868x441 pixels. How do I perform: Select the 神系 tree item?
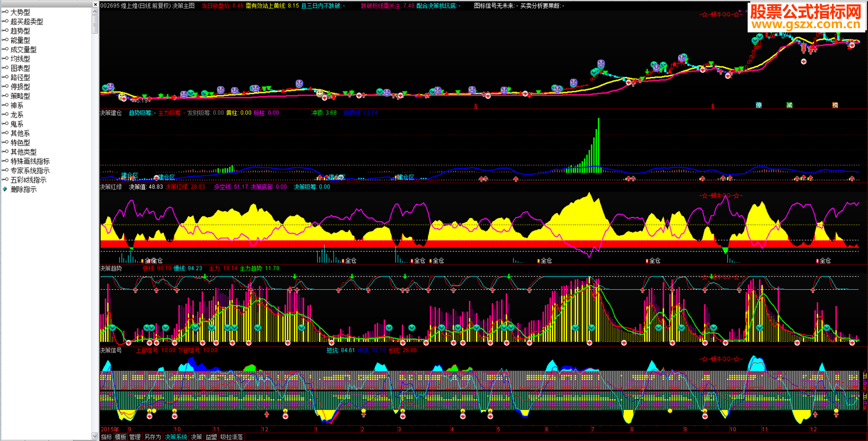pos(17,105)
